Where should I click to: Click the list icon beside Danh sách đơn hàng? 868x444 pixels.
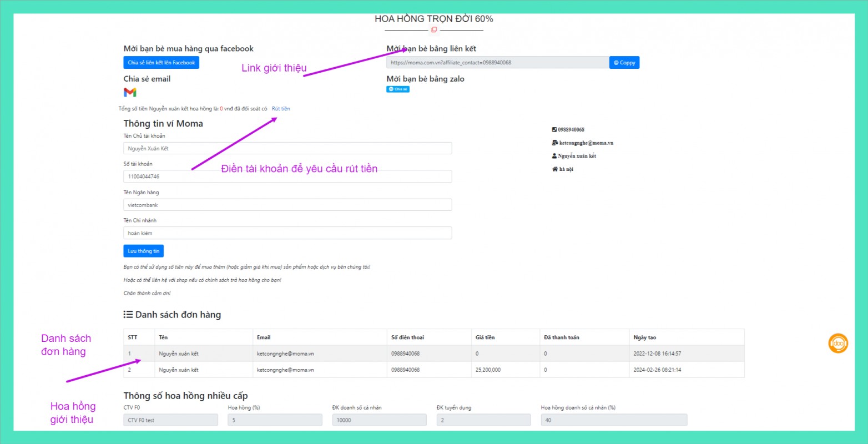128,315
